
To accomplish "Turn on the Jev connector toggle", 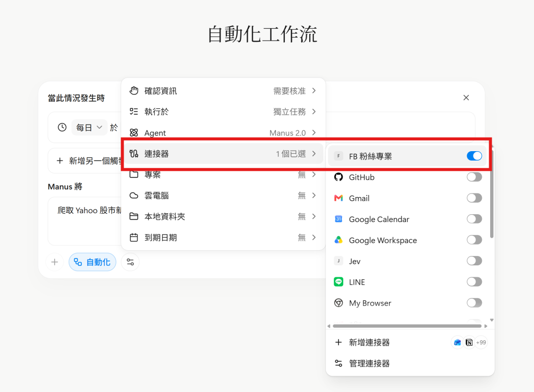I will (x=475, y=261).
